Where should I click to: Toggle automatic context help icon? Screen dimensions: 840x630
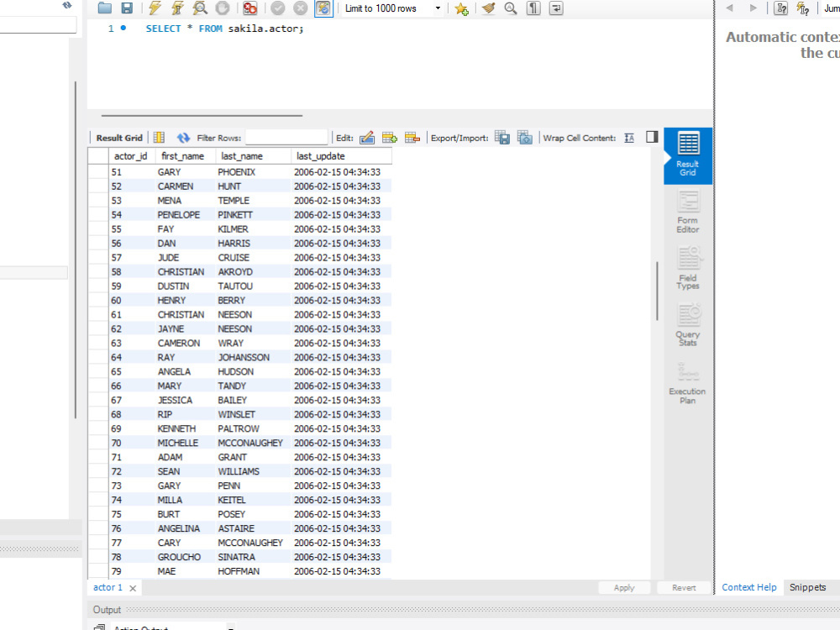click(781, 8)
